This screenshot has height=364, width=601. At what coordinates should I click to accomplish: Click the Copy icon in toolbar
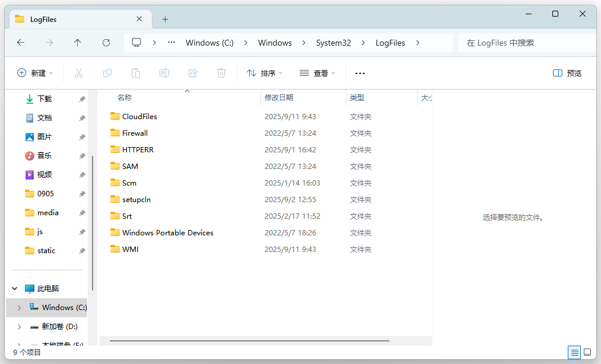[x=107, y=73]
